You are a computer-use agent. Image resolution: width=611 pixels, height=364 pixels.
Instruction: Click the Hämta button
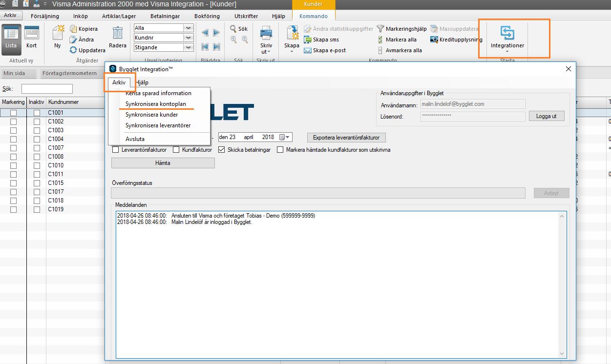click(x=163, y=163)
